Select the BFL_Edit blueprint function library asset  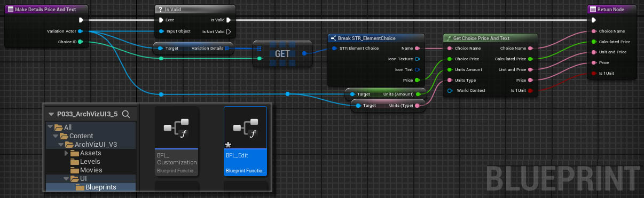[245, 141]
